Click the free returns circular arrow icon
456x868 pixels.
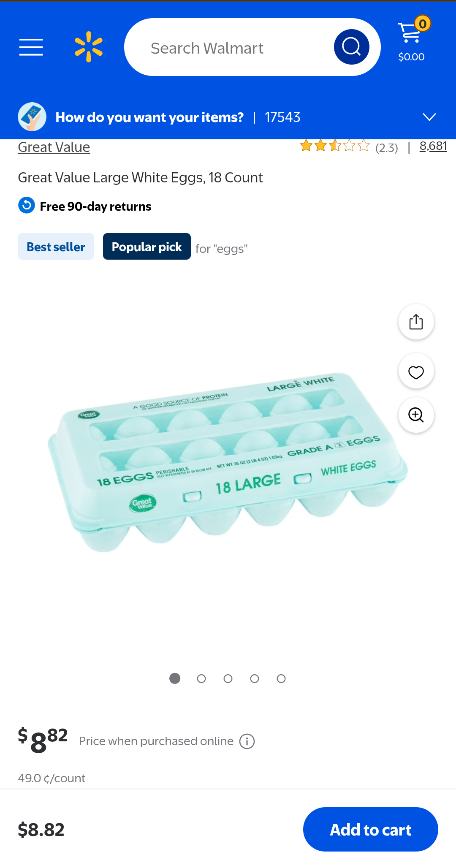click(x=27, y=206)
